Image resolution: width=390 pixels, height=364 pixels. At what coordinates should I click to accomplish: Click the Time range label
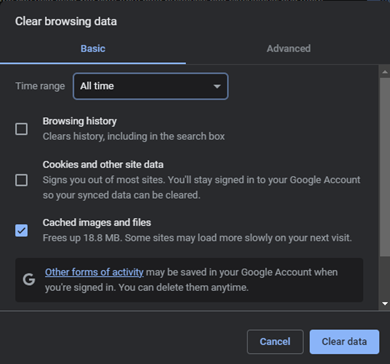[40, 86]
